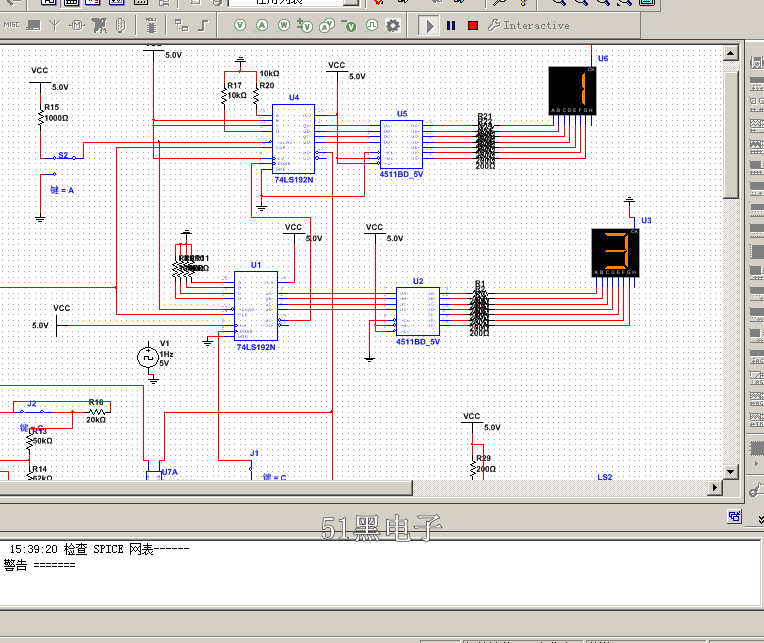Select the U5 4511BD_5V decoder chip
This screenshot has height=643, width=764.
coord(401,144)
